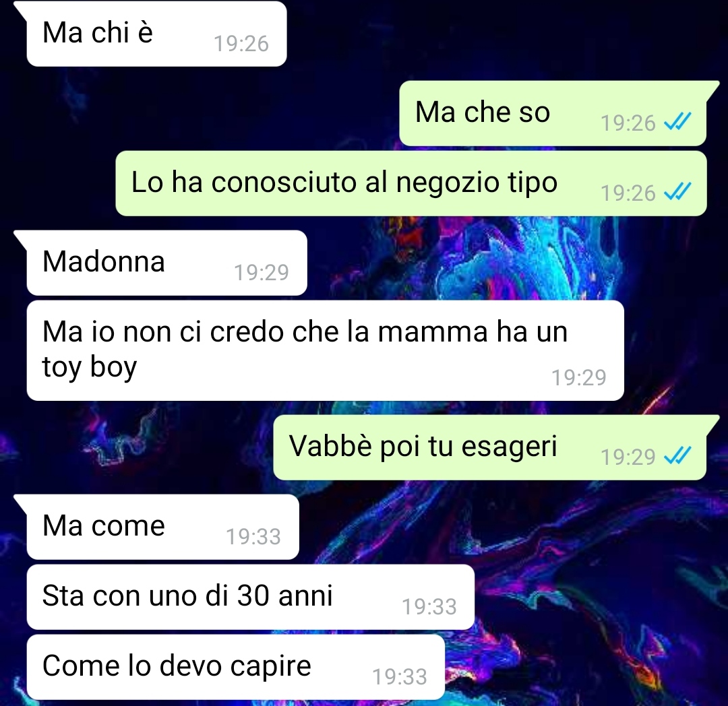The width and height of the screenshot is (728, 706).
Task: Select the "Ma che so" message
Action: (553, 113)
